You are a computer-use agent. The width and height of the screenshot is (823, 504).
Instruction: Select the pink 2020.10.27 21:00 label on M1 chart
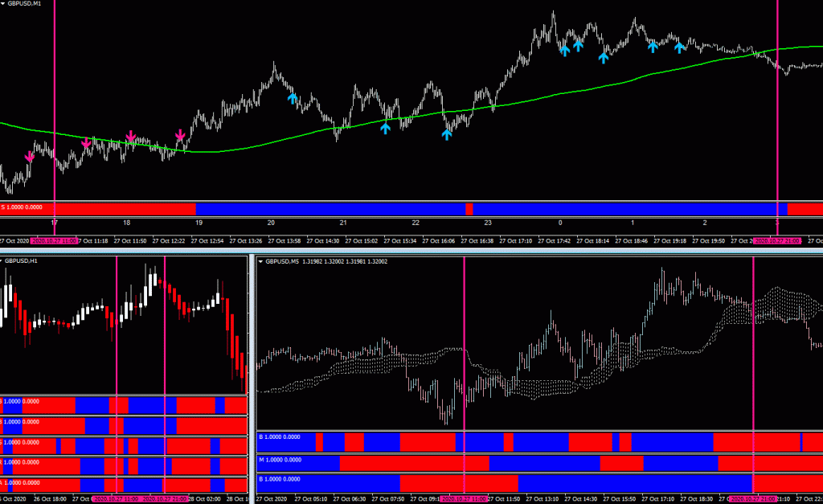(777, 241)
